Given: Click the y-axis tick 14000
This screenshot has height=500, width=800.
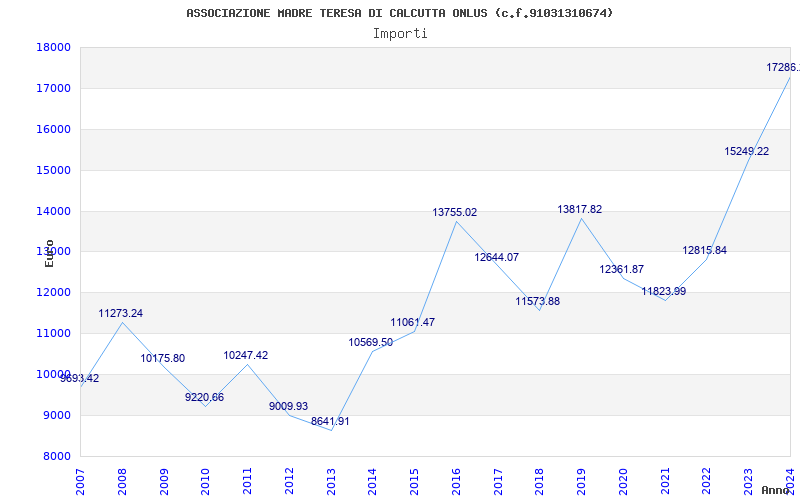Looking at the screenshot, I should [53, 211].
